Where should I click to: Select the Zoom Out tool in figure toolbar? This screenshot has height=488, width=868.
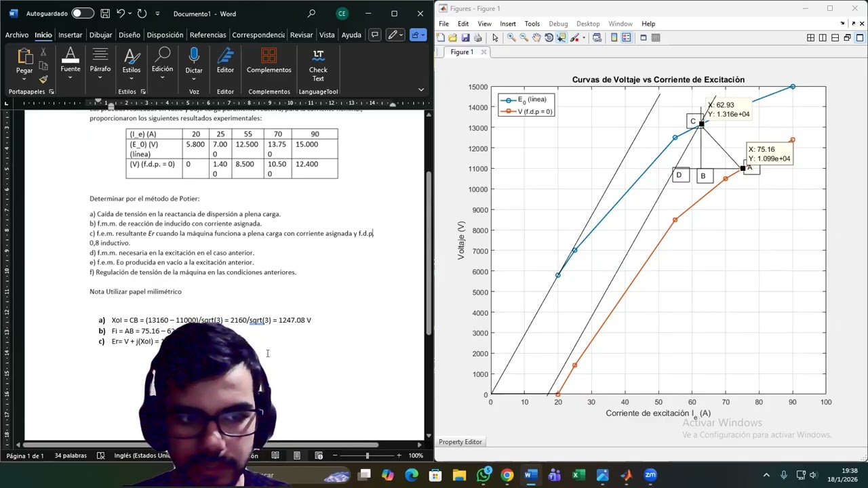pyautogui.click(x=524, y=38)
